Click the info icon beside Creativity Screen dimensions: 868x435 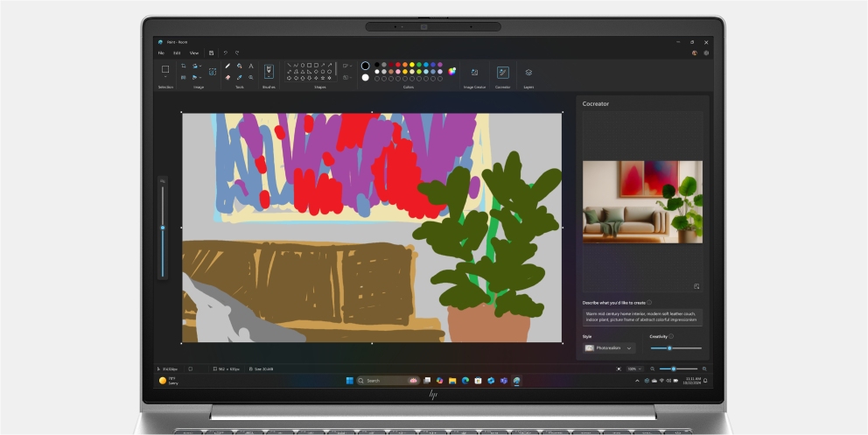(671, 336)
